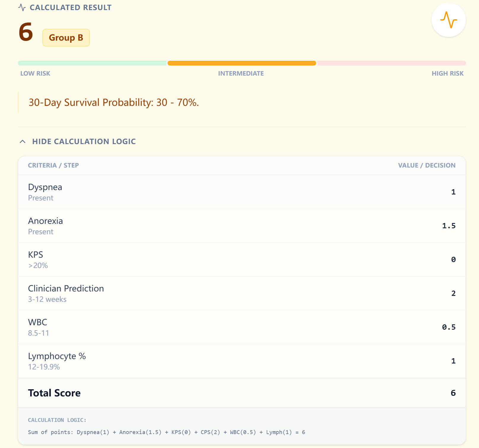The image size is (479, 448).
Task: Click the orange intermediate risk bar segment
Action: (x=242, y=63)
